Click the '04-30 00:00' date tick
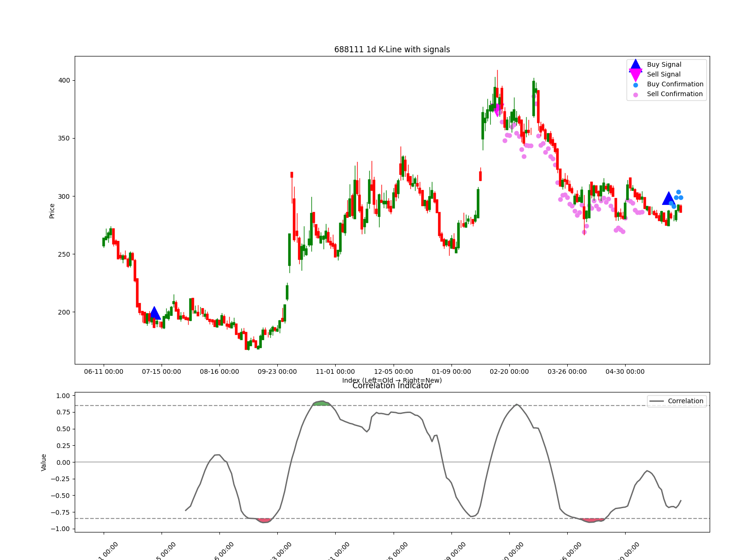The width and height of the screenshot is (747, 560). pyautogui.click(x=625, y=372)
